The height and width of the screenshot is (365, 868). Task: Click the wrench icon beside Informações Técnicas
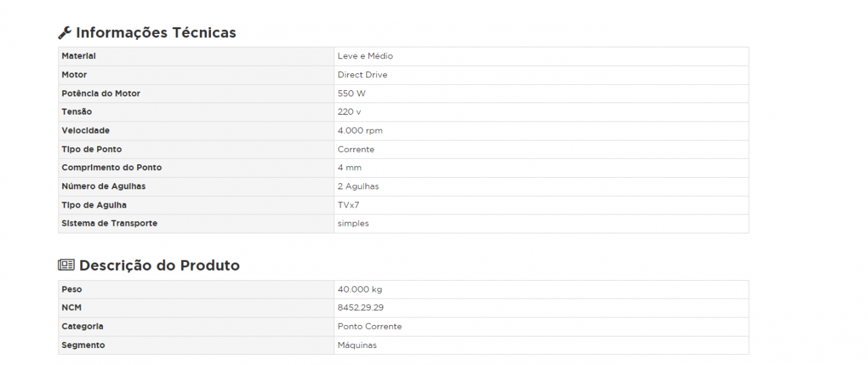tap(65, 33)
